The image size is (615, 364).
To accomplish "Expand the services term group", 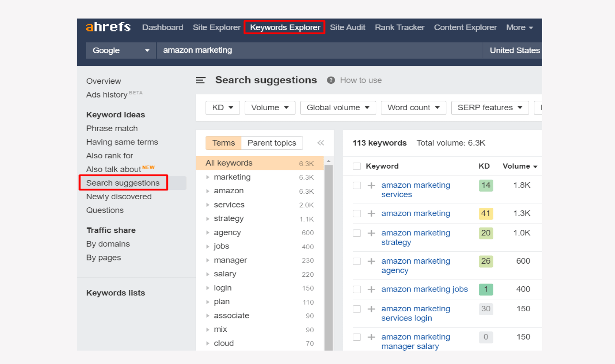I will click(208, 205).
